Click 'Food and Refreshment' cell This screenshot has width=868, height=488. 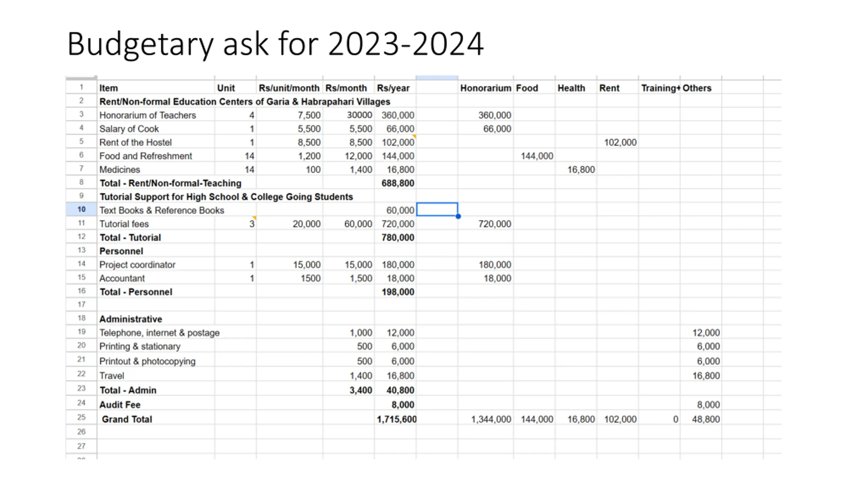(156, 156)
